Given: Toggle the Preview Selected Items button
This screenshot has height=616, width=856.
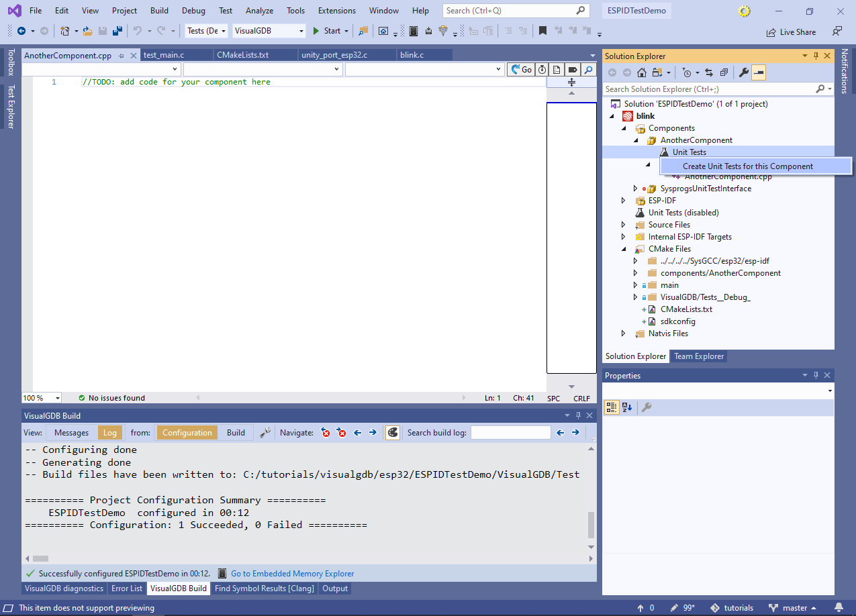Looking at the screenshot, I should coord(758,72).
